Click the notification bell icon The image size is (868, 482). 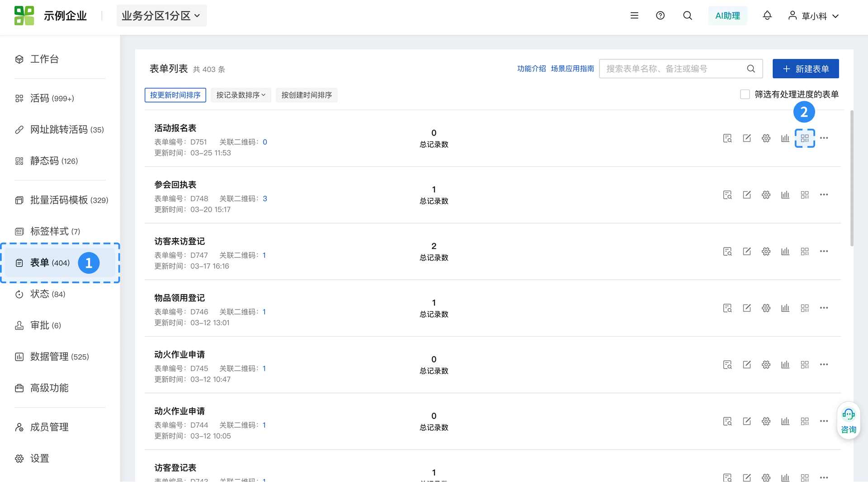767,16
